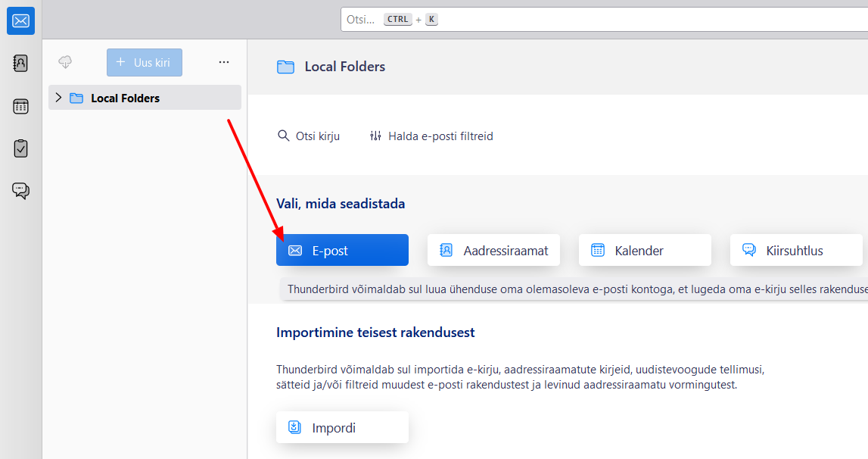Switch to the Calendar space icon

pos(20,106)
